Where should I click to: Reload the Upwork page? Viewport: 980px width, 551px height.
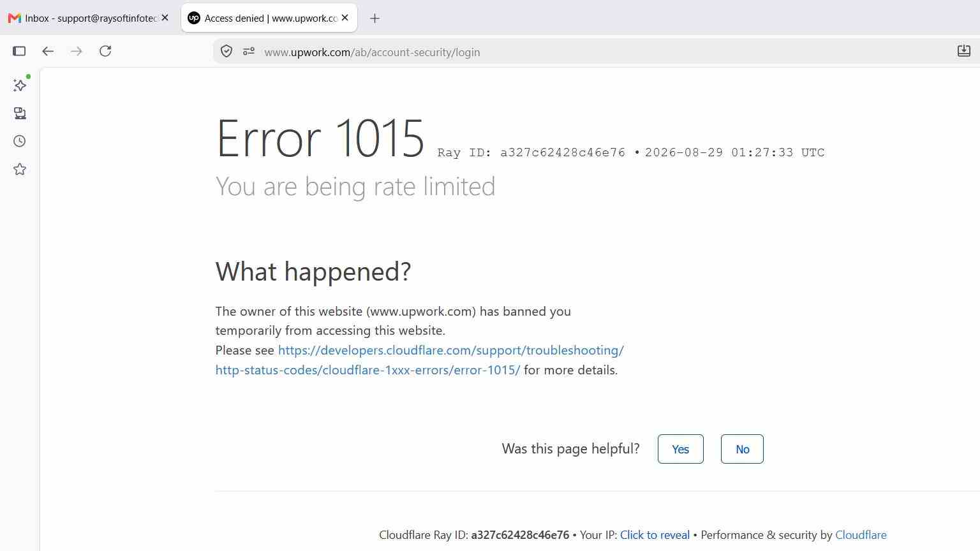click(105, 51)
